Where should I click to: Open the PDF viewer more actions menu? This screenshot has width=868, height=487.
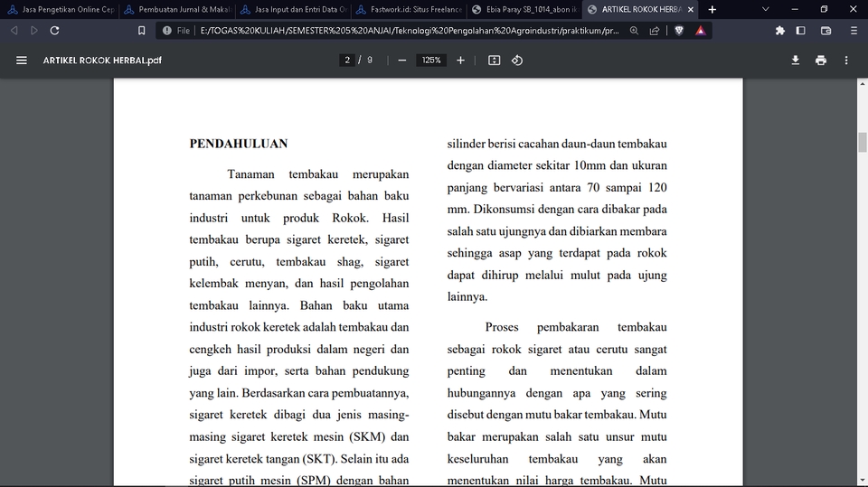[x=846, y=61]
